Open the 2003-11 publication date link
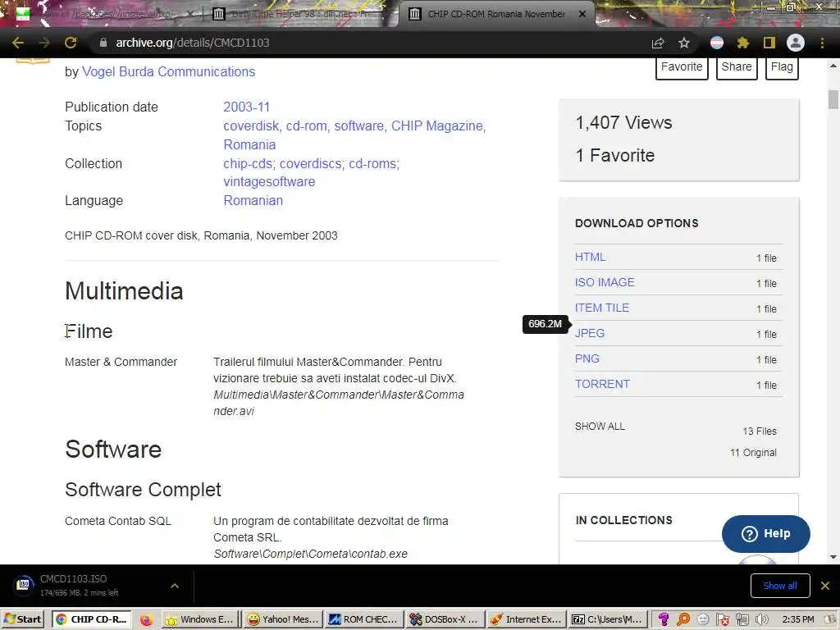Image resolution: width=840 pixels, height=630 pixels. 246,107
